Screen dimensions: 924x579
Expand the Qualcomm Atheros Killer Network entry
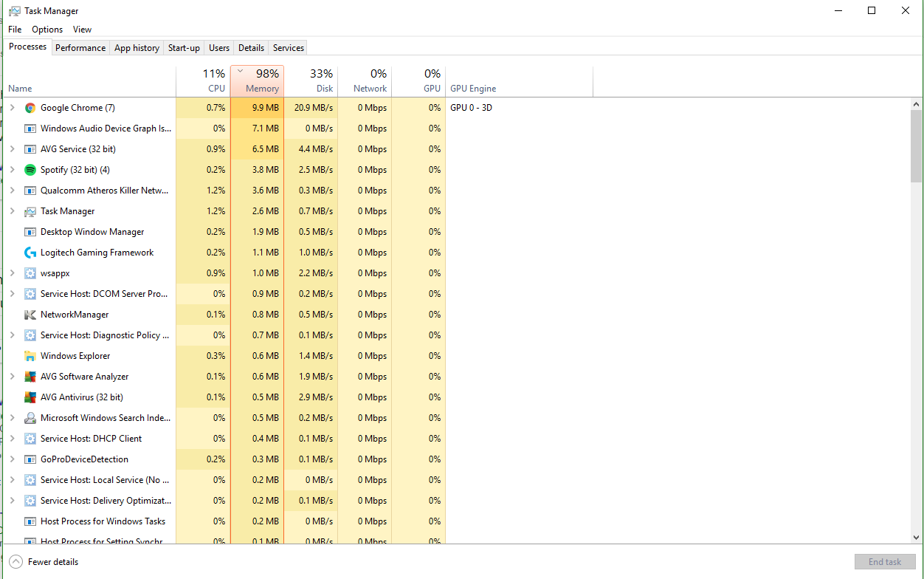tap(12, 191)
